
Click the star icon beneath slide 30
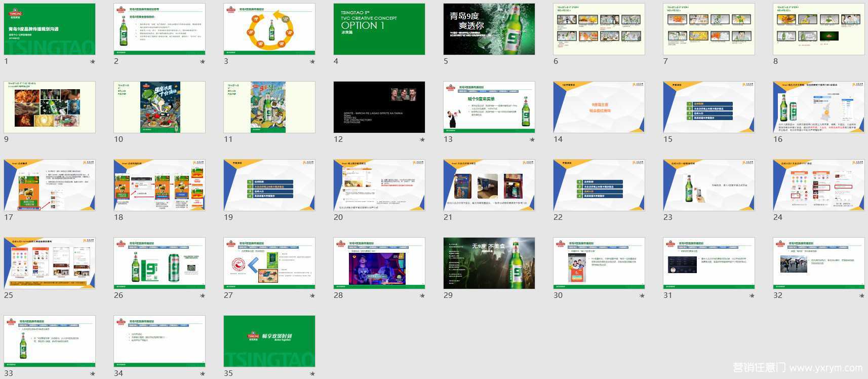coord(642,296)
